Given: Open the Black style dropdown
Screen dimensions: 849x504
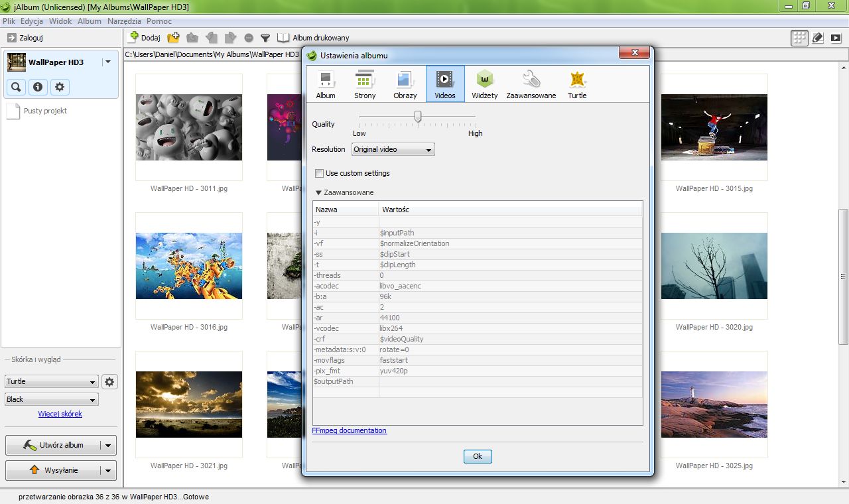Looking at the screenshot, I should (x=51, y=399).
